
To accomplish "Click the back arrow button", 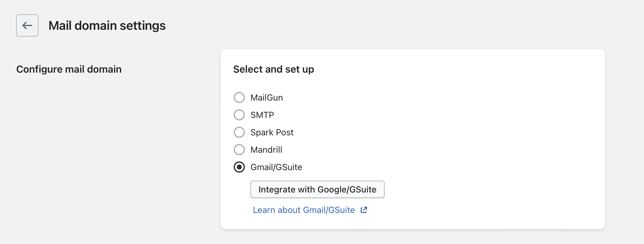I will pos(27,25).
